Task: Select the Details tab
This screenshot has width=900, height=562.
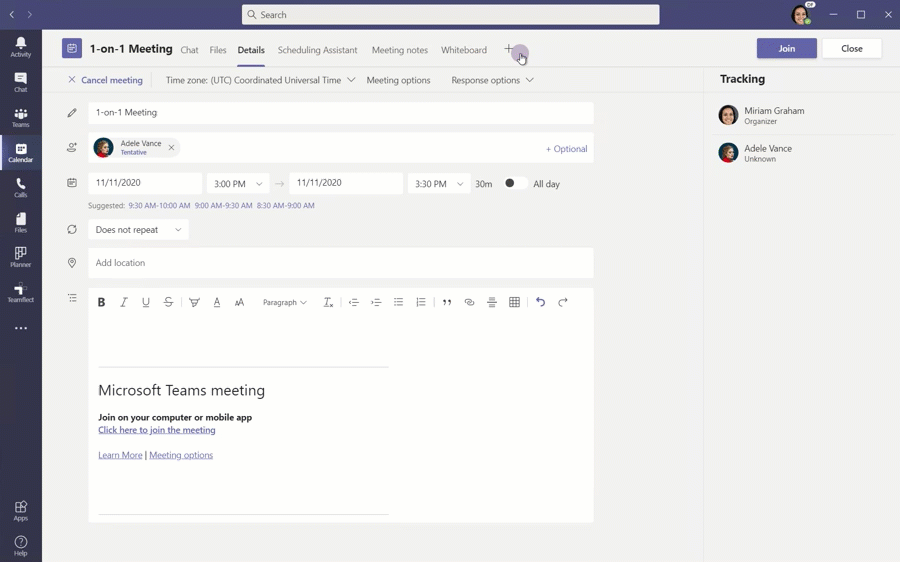Action: pyautogui.click(x=251, y=50)
